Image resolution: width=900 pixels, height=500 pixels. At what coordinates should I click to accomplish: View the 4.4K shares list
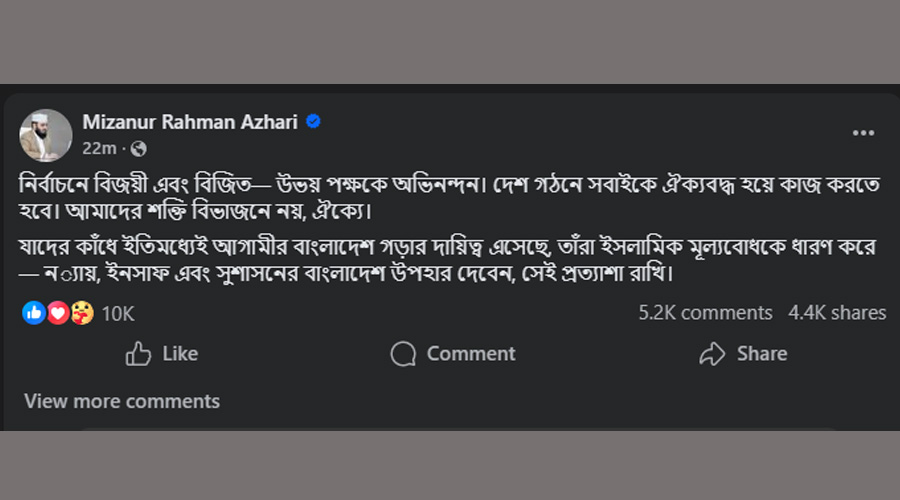pyautogui.click(x=837, y=313)
